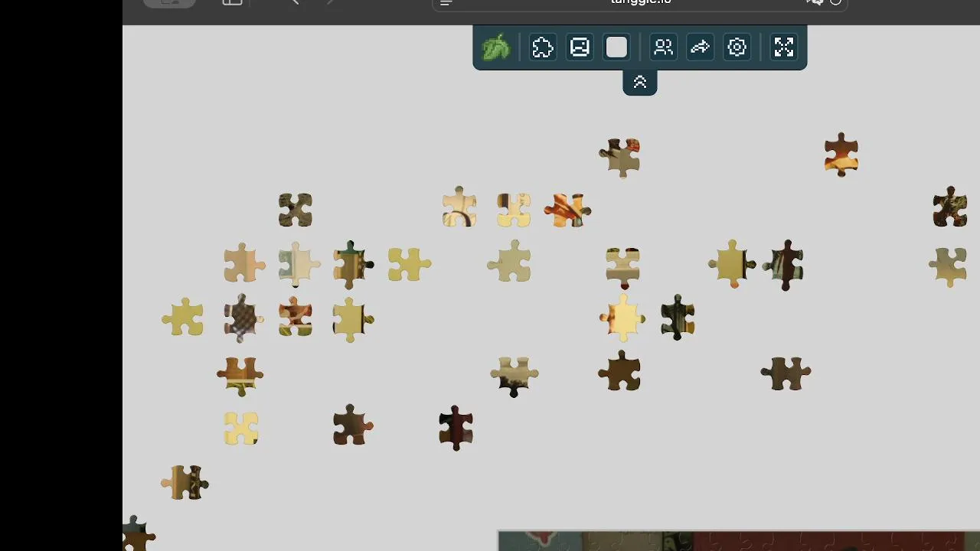Select the orange-and-dark piece at upper right
Viewport: 980px width, 551px height.
coord(841,154)
